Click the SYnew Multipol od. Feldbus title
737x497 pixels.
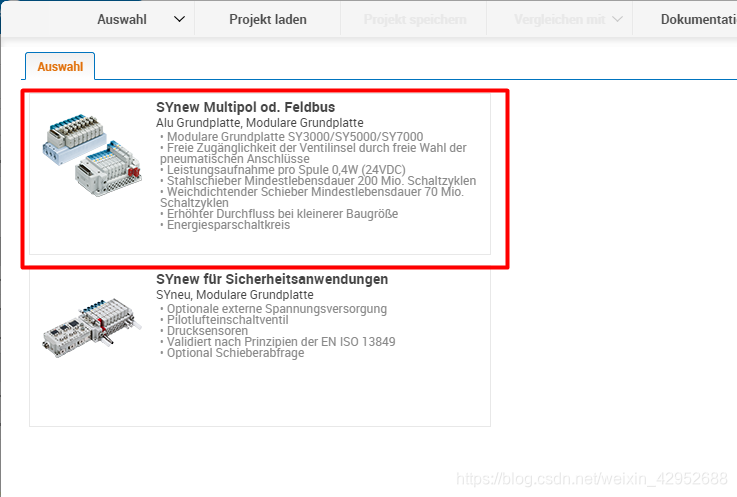click(245, 107)
